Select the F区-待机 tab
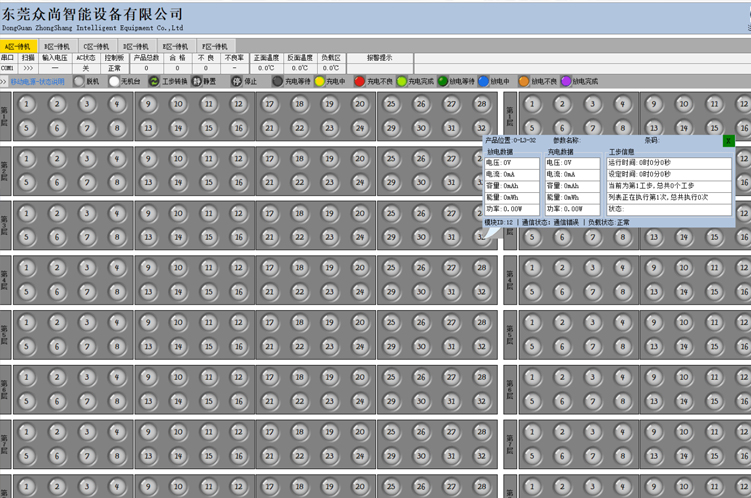Screen dimensions: 751x498 pos(215,46)
